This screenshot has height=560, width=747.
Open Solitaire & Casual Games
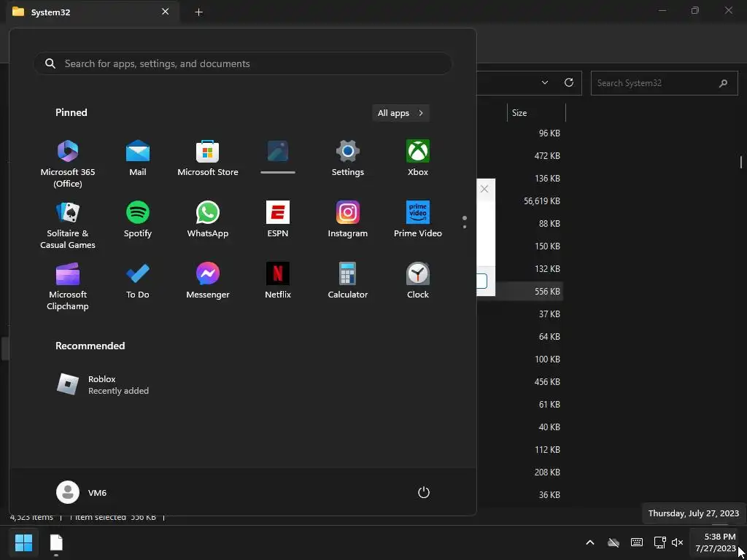click(x=68, y=225)
